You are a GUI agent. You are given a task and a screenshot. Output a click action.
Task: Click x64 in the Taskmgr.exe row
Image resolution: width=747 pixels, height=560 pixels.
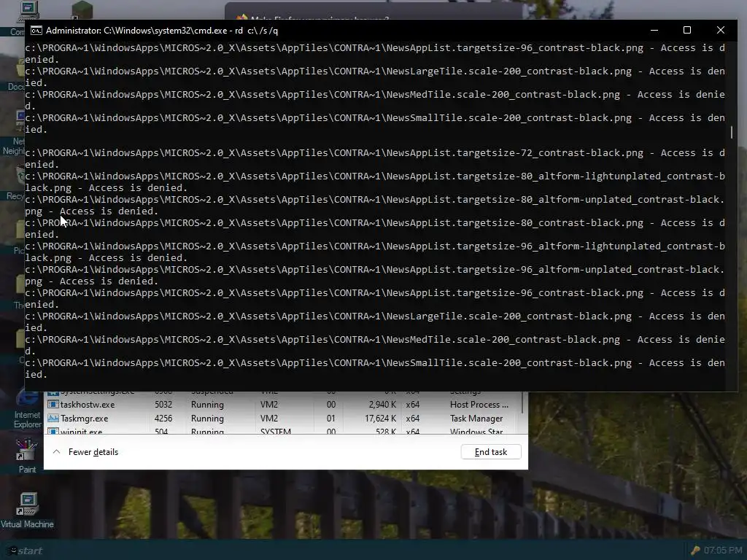413,418
